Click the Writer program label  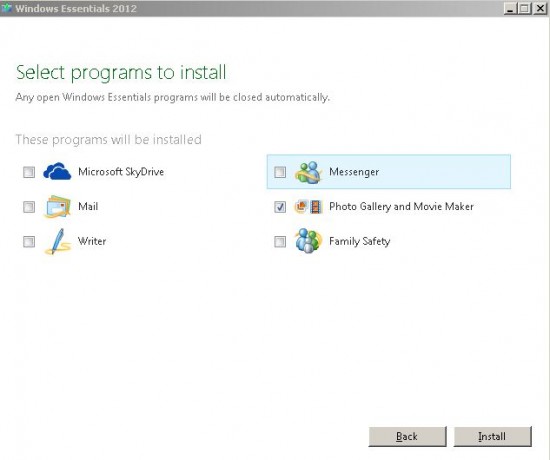tap(92, 241)
